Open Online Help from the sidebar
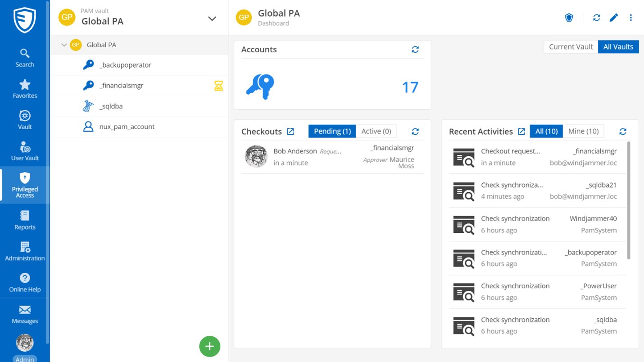This screenshot has height=362, width=644. [24, 283]
